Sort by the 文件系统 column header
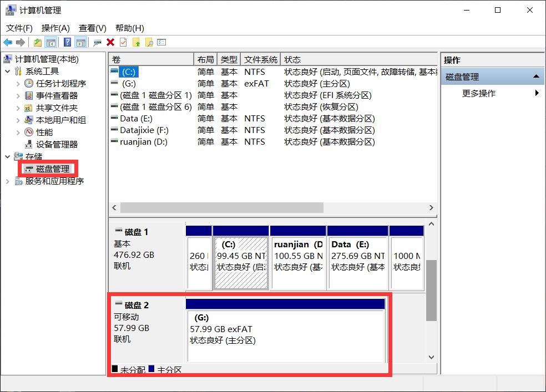The image size is (546, 392). [260, 59]
